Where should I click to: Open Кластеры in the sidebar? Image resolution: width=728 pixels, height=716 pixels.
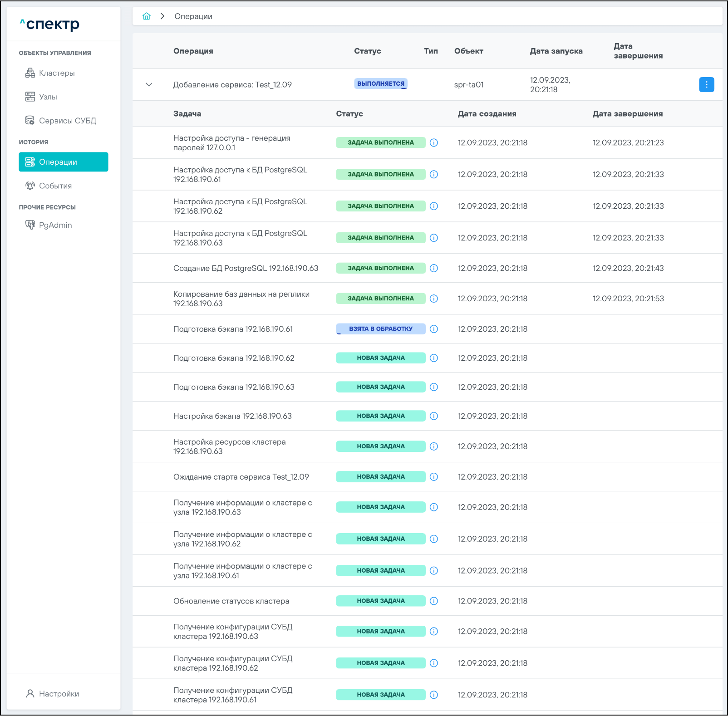(57, 73)
